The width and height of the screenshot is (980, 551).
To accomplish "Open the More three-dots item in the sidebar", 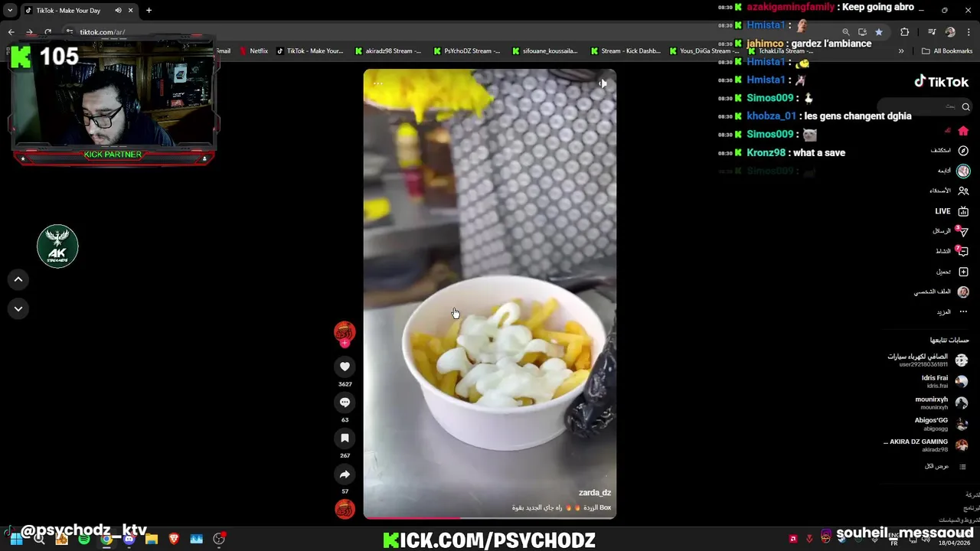I will 963,311.
